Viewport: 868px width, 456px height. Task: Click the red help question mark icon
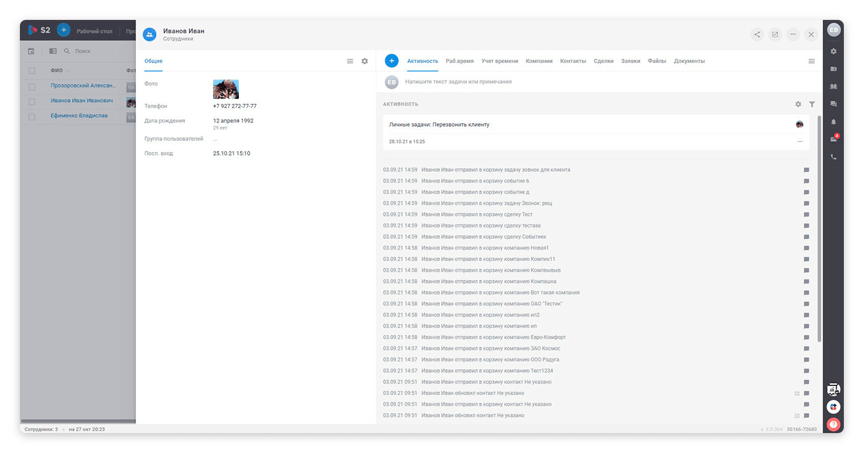(x=833, y=425)
